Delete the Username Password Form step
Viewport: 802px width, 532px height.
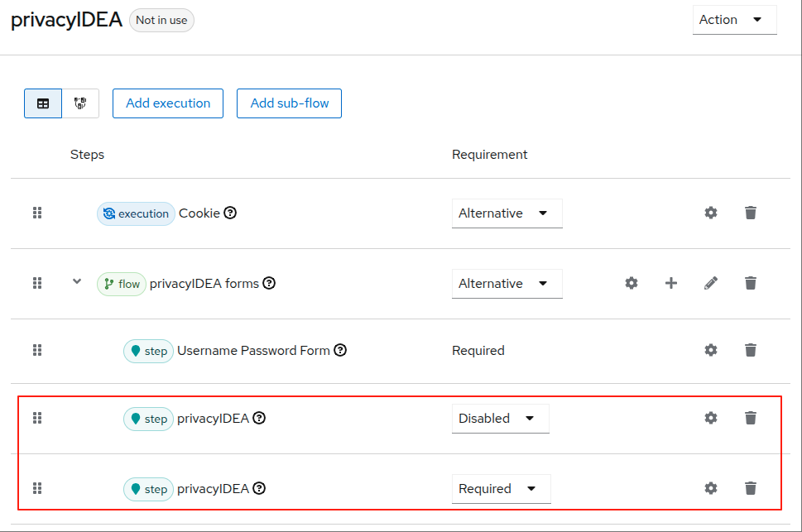point(750,350)
